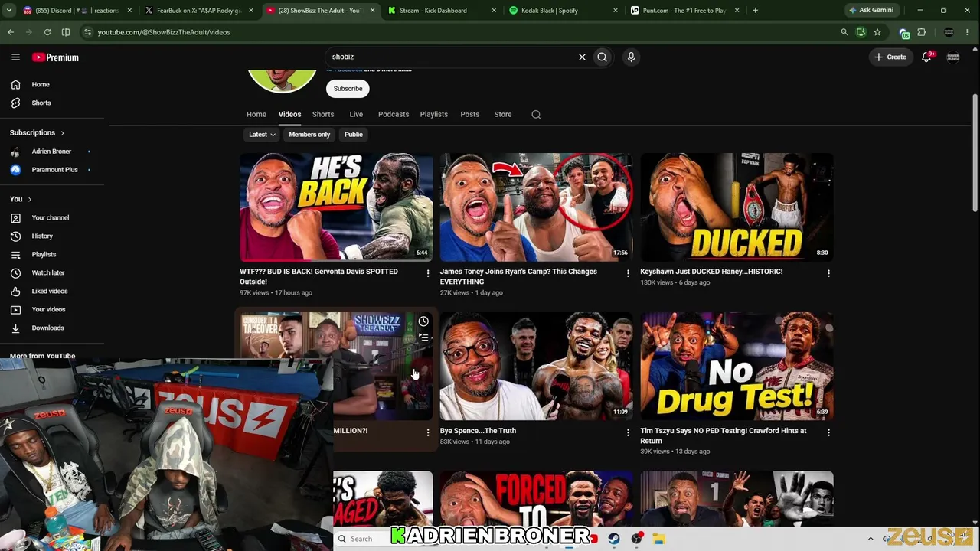980x551 pixels.
Task: Switch to the channel Shorts tab
Action: click(x=323, y=115)
